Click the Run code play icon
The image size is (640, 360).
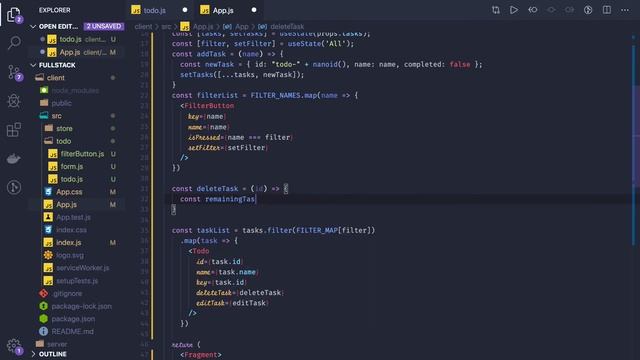514,10
